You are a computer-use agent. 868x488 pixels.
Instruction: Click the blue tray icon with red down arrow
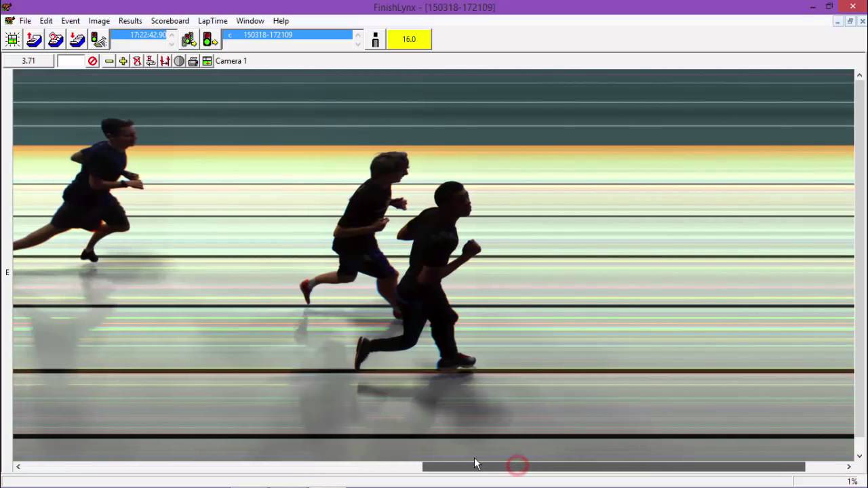click(x=77, y=40)
